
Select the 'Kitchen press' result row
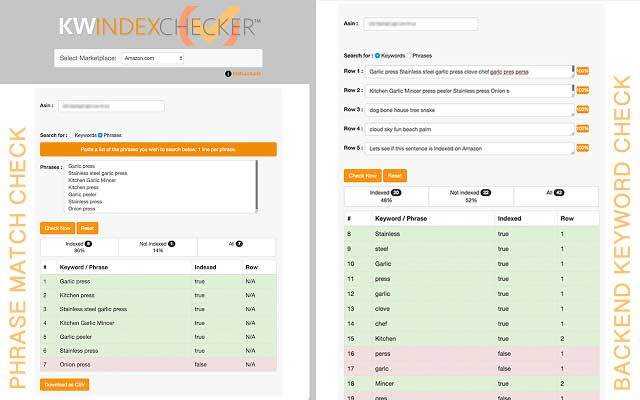coord(158,296)
